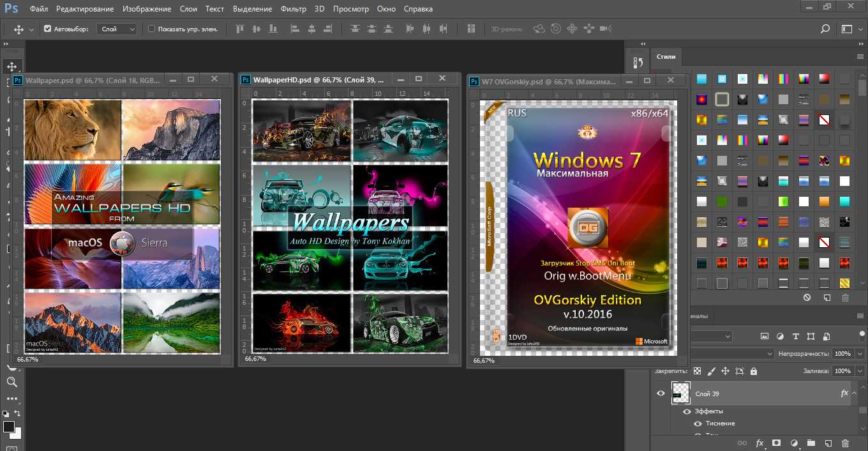Open the Фильтр menu
868x451 pixels.
click(294, 9)
